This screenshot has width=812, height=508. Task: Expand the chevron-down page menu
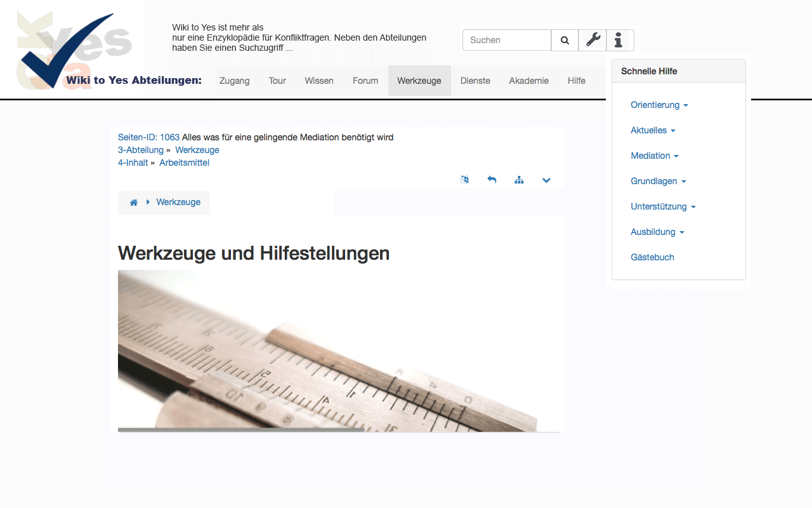click(546, 180)
